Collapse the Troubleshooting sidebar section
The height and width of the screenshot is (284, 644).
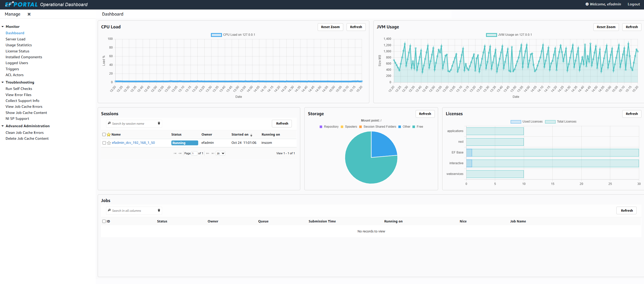point(3,82)
